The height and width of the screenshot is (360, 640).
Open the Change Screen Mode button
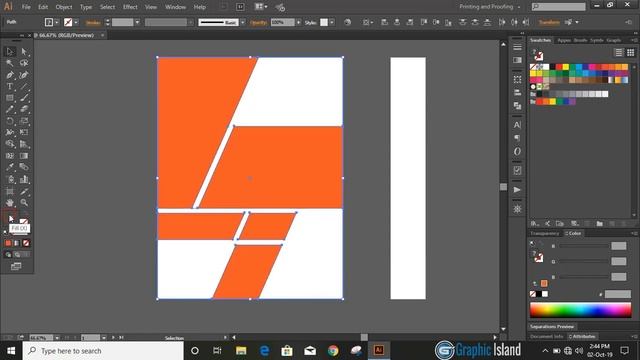[16, 266]
